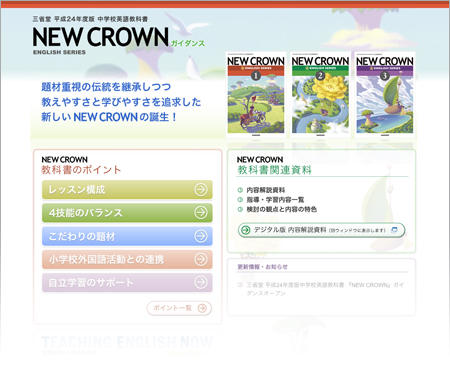Click the 題材重視の伝統を継承しつつ slogan line
The image size is (450, 366).
(x=106, y=87)
